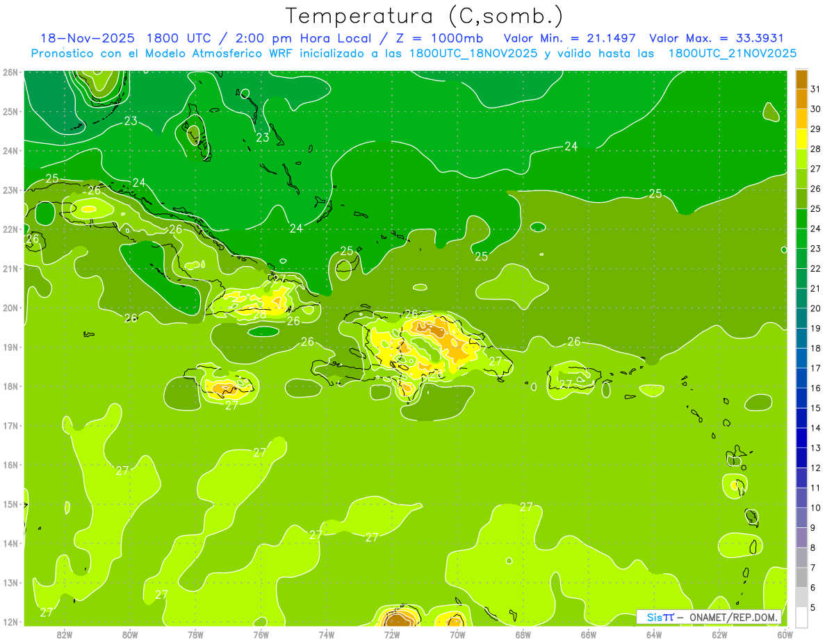
Task: Click the '82W' longitude axis label
Action: click(65, 634)
